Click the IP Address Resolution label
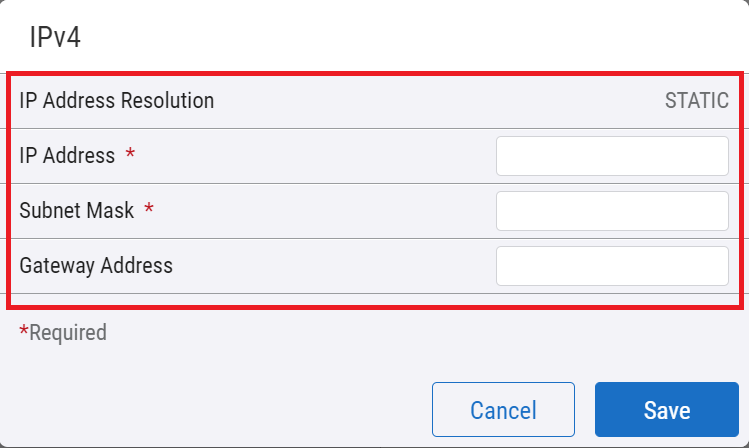Image resolution: width=749 pixels, height=448 pixels. click(116, 101)
